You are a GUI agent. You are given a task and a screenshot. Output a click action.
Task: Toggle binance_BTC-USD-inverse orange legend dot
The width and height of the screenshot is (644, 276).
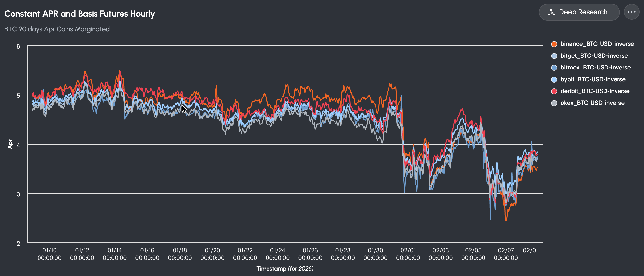pos(554,44)
